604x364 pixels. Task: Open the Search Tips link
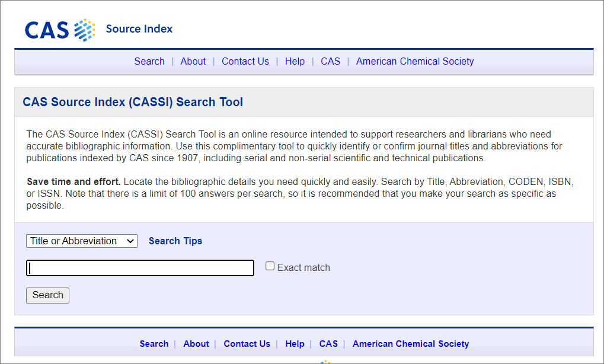coord(175,241)
